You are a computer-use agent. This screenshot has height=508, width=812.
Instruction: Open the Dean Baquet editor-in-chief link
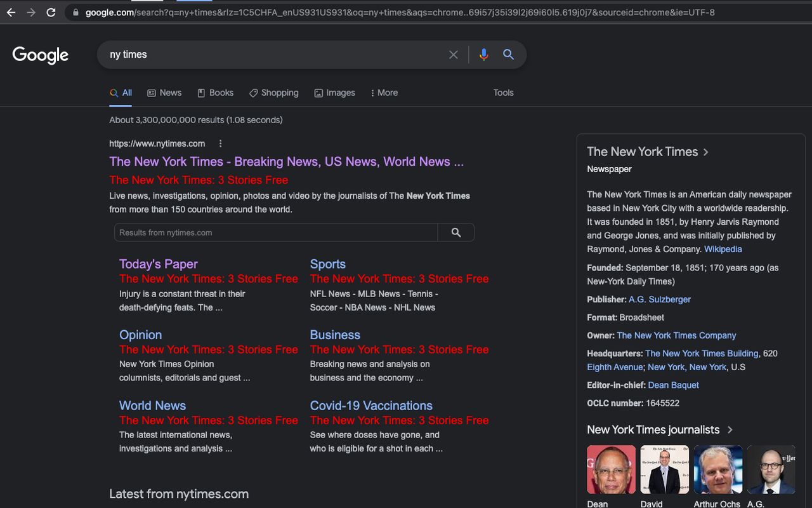(x=673, y=385)
